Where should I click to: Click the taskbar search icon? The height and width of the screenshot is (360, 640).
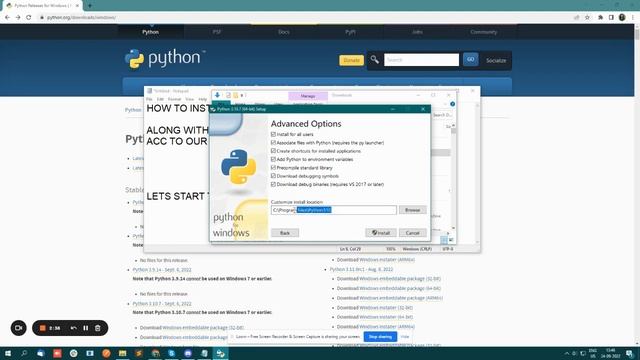tap(24, 353)
